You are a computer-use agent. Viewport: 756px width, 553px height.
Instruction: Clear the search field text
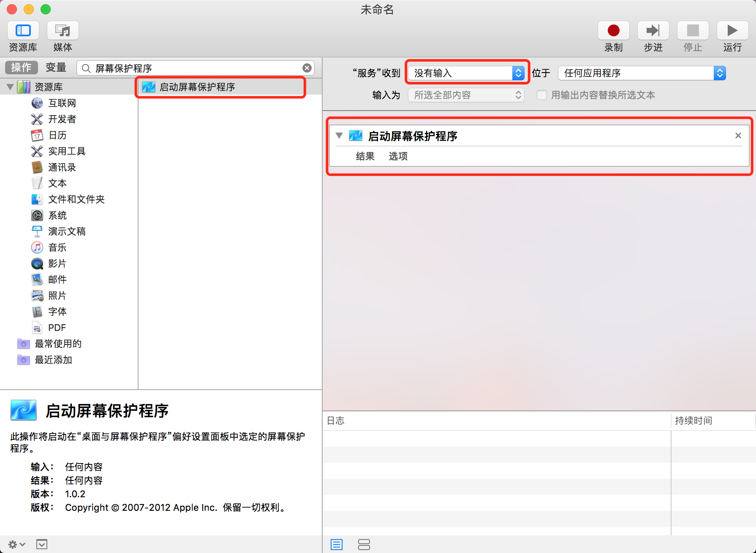(307, 68)
